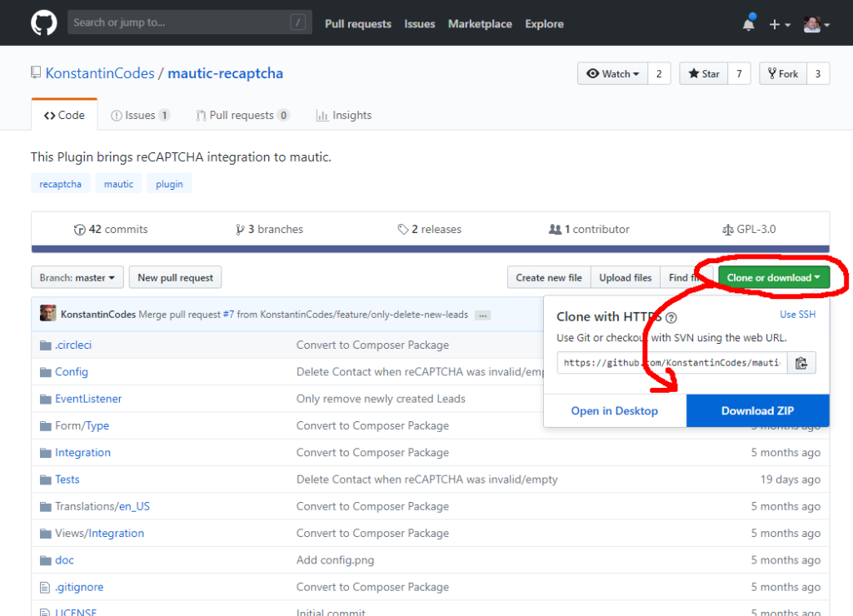The height and width of the screenshot is (616, 853).
Task: Click the recaptcha topic tag
Action: (60, 184)
